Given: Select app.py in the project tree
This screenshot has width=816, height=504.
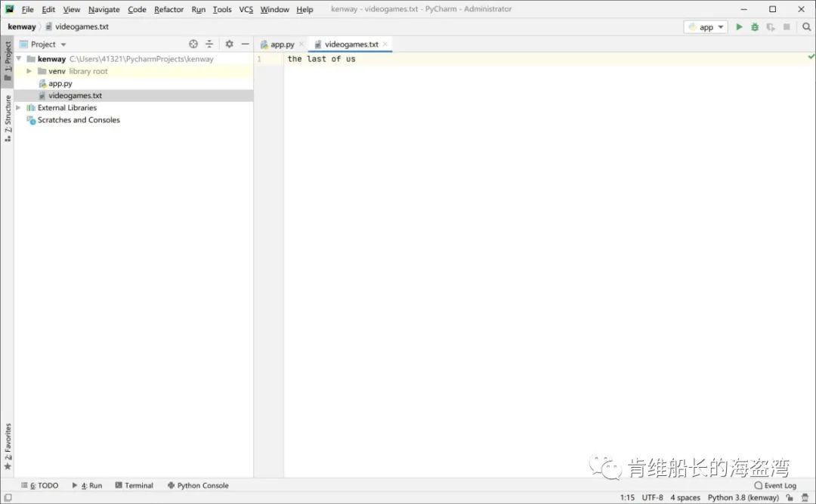Looking at the screenshot, I should tap(60, 83).
